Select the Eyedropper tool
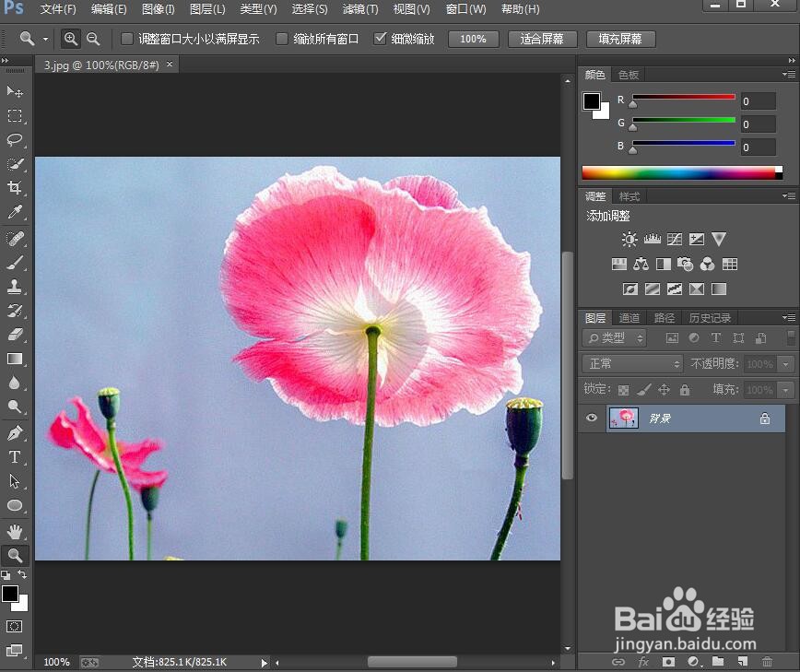The height and width of the screenshot is (672, 800). tap(15, 212)
